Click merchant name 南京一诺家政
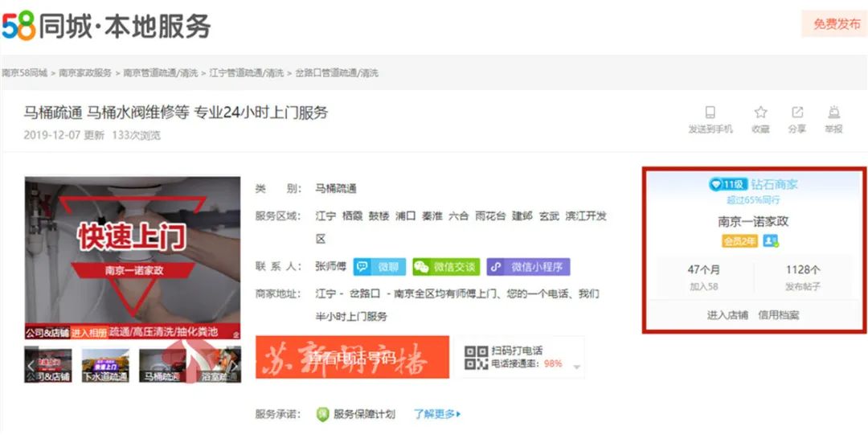 tap(753, 222)
